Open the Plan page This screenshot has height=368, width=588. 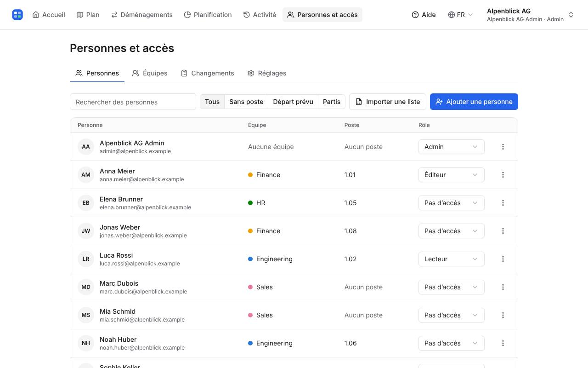click(x=88, y=15)
